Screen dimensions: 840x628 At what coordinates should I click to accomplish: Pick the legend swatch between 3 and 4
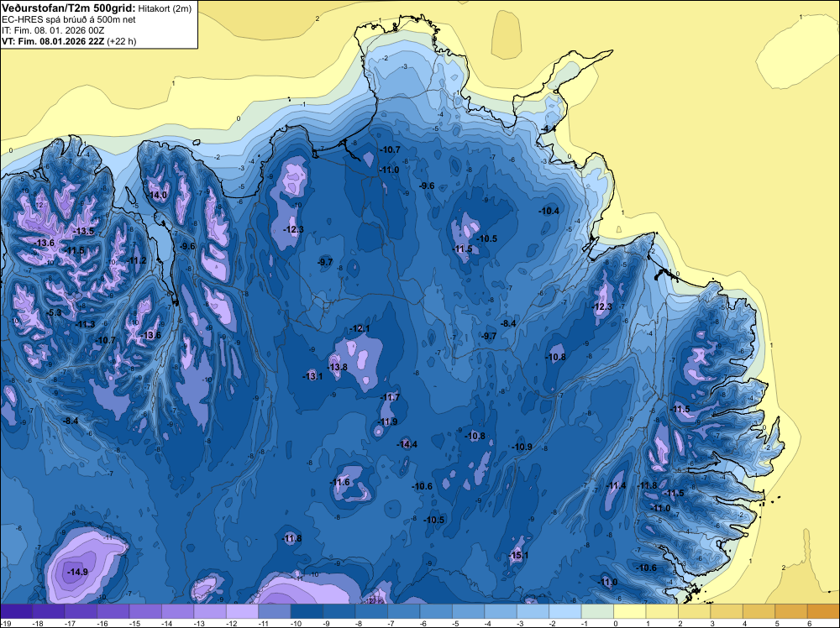click(x=727, y=611)
